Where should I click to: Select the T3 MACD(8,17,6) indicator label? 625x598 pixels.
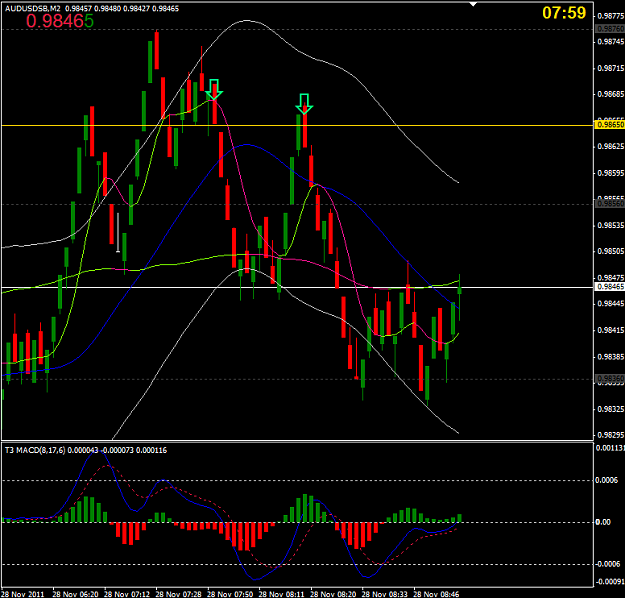click(x=35, y=450)
